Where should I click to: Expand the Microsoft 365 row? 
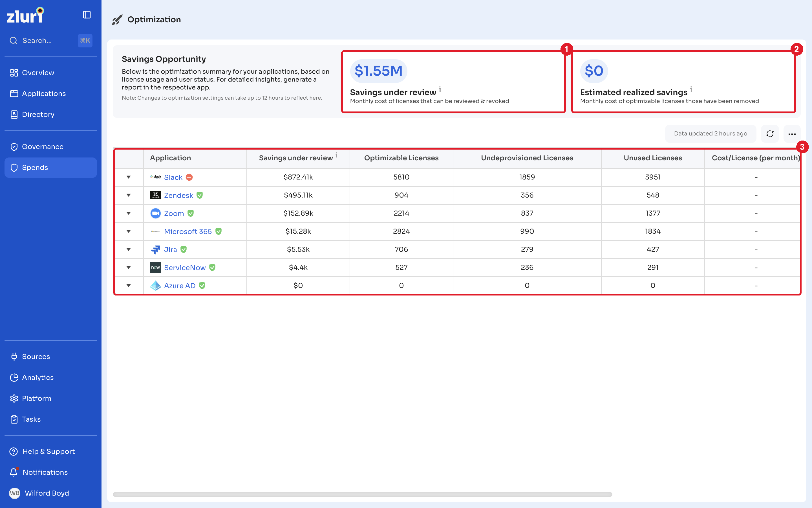pyautogui.click(x=129, y=231)
